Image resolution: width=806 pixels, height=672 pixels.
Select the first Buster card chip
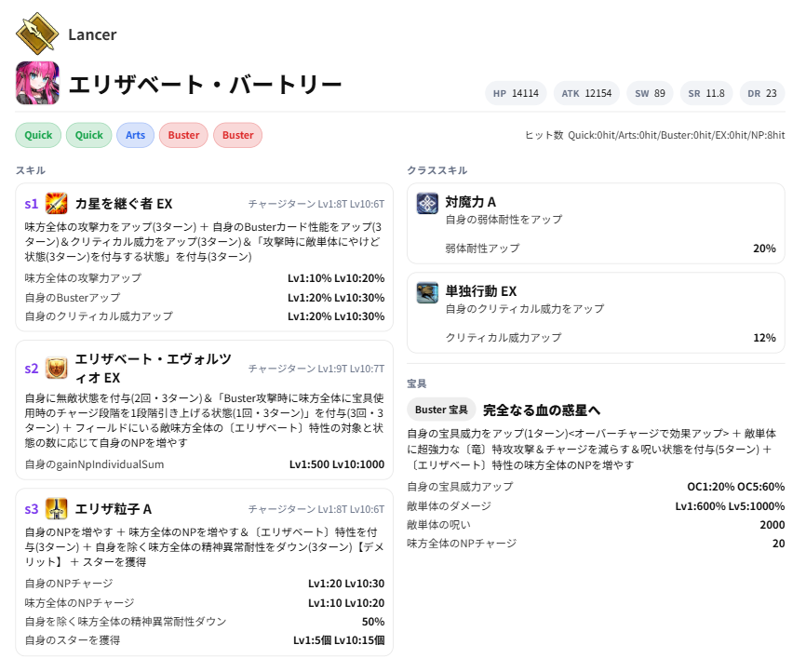(183, 135)
